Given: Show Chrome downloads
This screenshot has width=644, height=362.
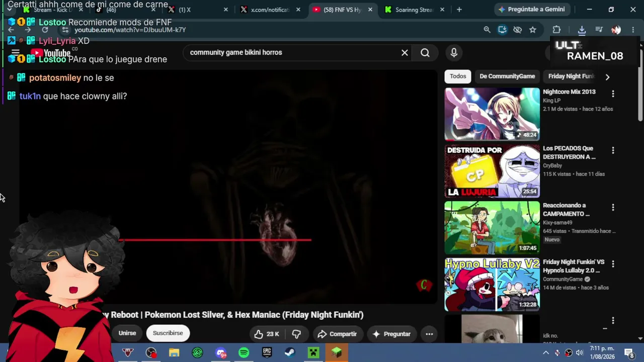Looking at the screenshot, I should click(x=582, y=30).
